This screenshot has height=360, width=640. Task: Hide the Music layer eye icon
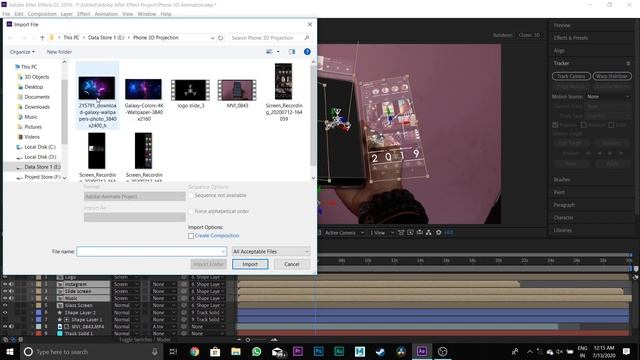pos(5,298)
